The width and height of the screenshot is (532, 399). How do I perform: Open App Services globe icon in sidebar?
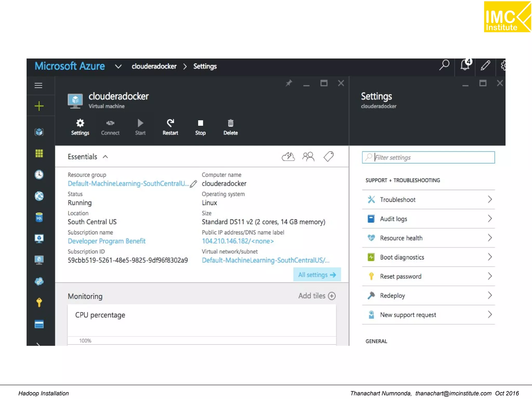point(39,196)
